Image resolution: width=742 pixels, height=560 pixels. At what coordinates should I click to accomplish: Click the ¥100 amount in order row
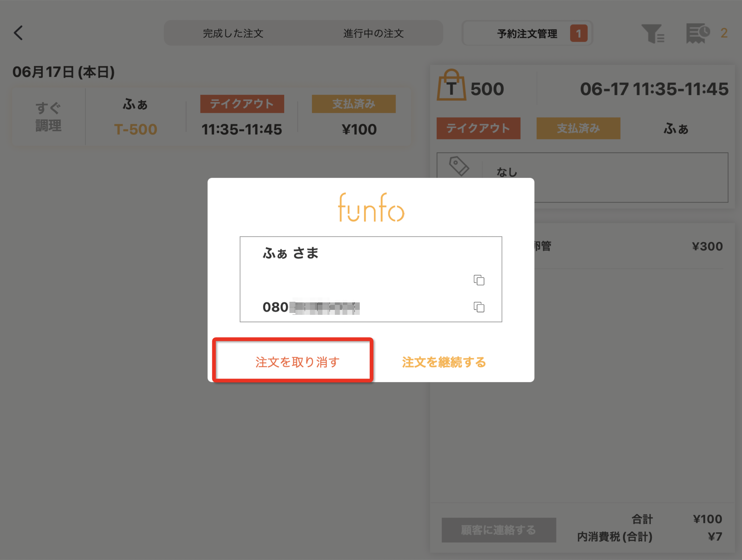coord(359,129)
